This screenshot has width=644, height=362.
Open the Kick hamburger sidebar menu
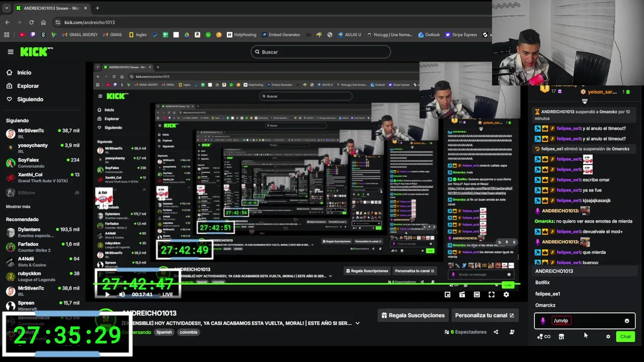point(10,52)
